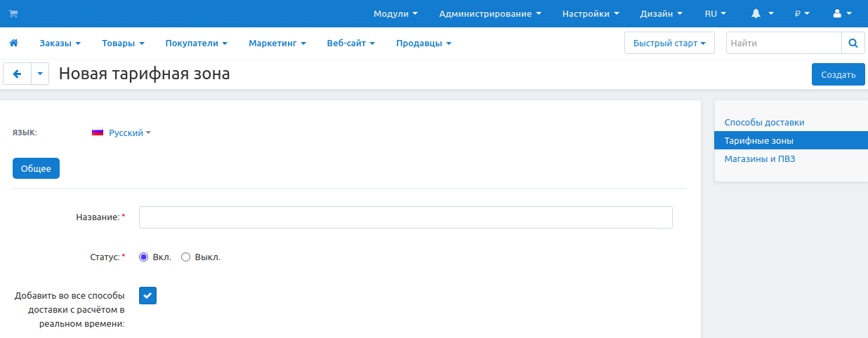Open the RU language dropdown
This screenshot has width=868, height=338.
(715, 14)
